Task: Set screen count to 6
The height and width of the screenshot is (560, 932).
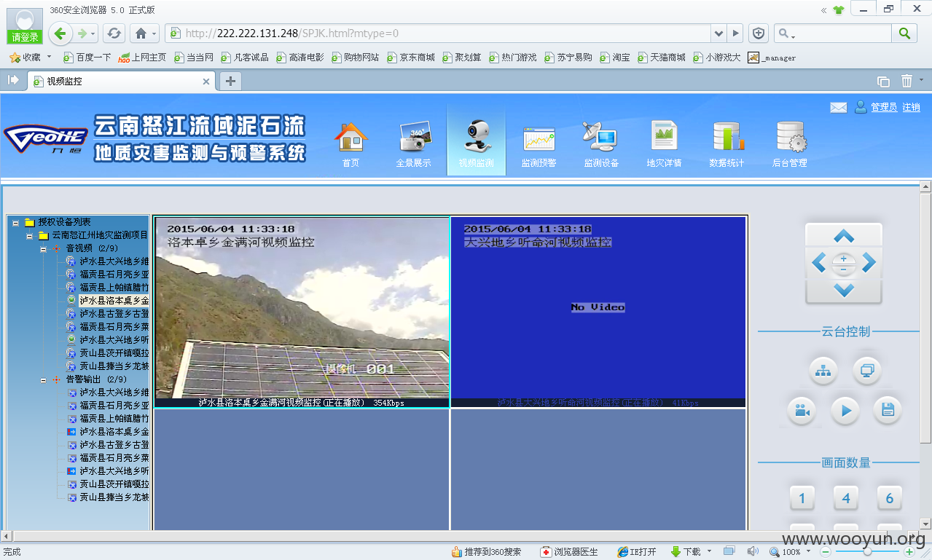Action: (890, 499)
